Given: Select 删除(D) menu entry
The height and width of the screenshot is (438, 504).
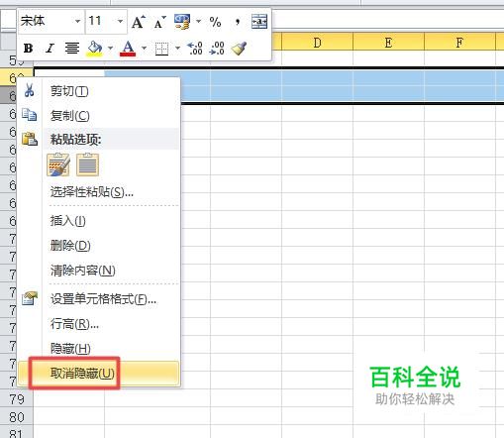Looking at the screenshot, I should click(99, 246).
